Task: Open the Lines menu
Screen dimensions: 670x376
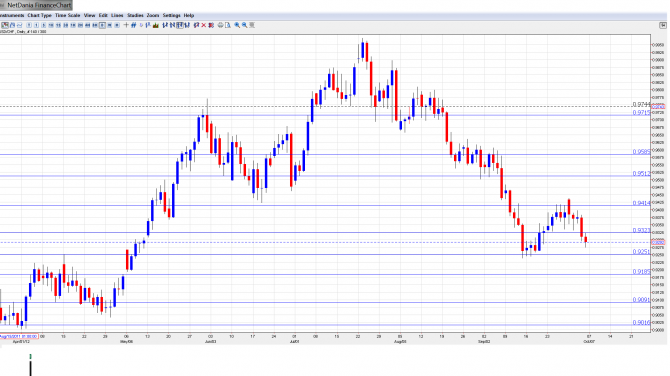Action: coord(117,15)
